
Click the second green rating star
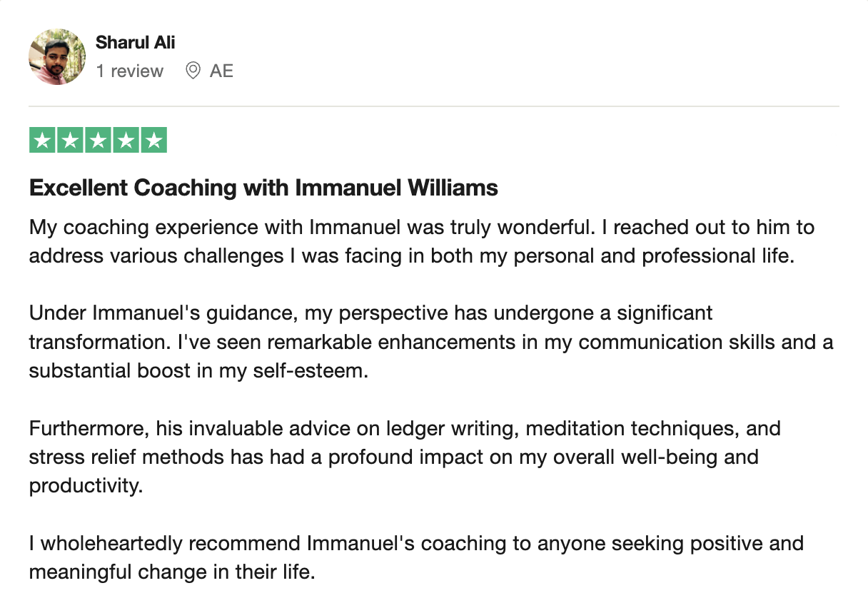(71, 141)
